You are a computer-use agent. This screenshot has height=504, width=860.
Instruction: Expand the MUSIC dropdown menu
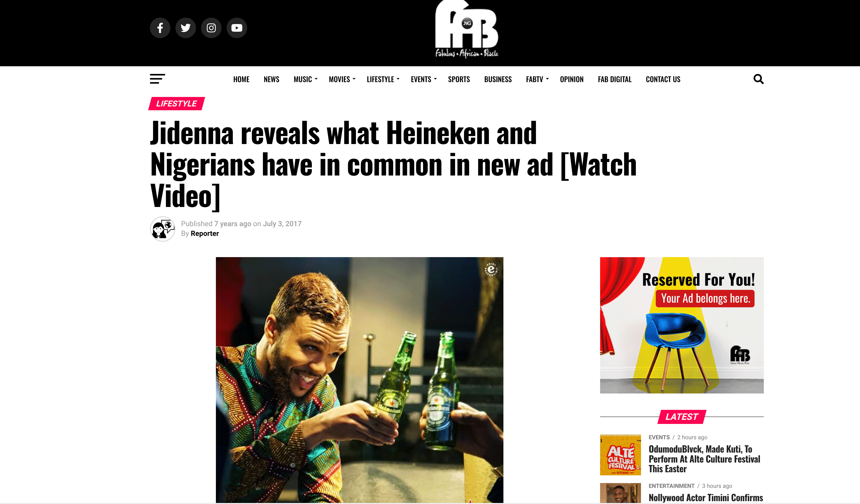coord(305,79)
